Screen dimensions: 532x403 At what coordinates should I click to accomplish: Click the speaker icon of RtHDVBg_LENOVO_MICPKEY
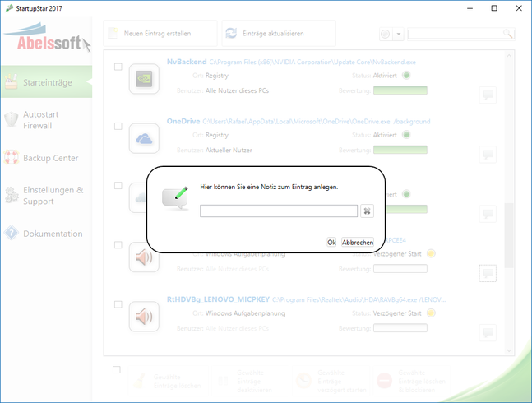(144, 317)
